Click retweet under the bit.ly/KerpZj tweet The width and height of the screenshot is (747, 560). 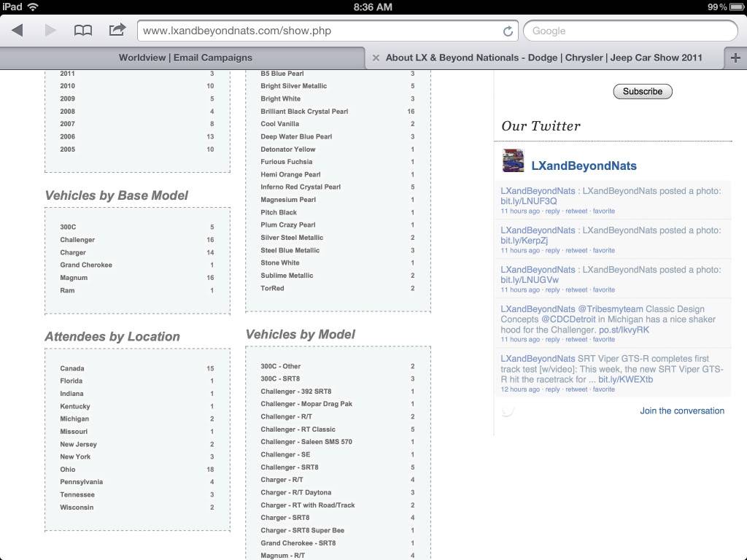click(576, 251)
